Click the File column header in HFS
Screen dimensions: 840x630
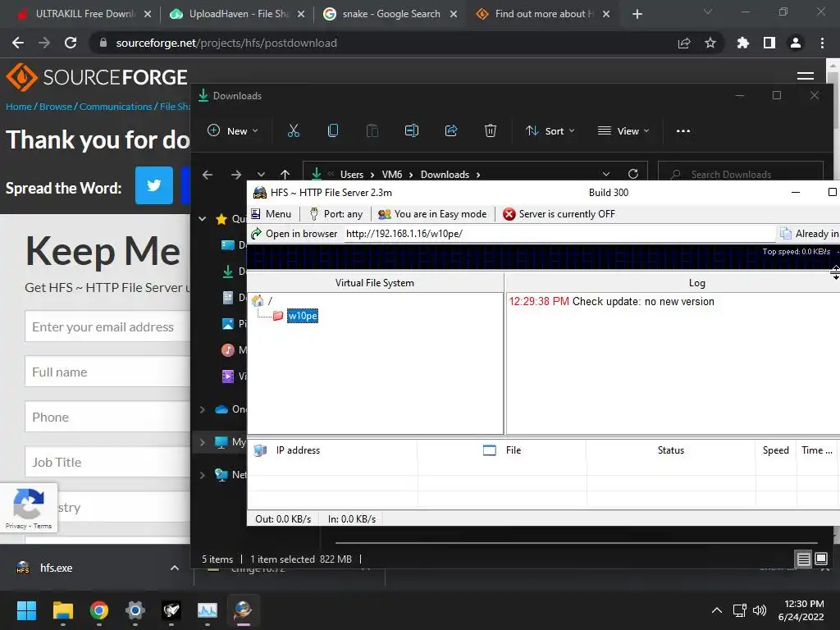click(501, 450)
